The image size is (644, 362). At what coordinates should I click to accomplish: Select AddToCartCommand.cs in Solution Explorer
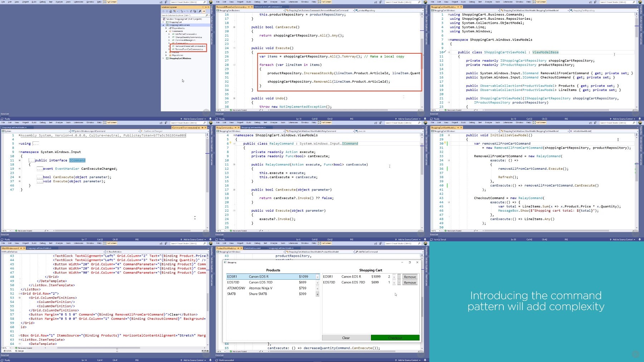186,34
